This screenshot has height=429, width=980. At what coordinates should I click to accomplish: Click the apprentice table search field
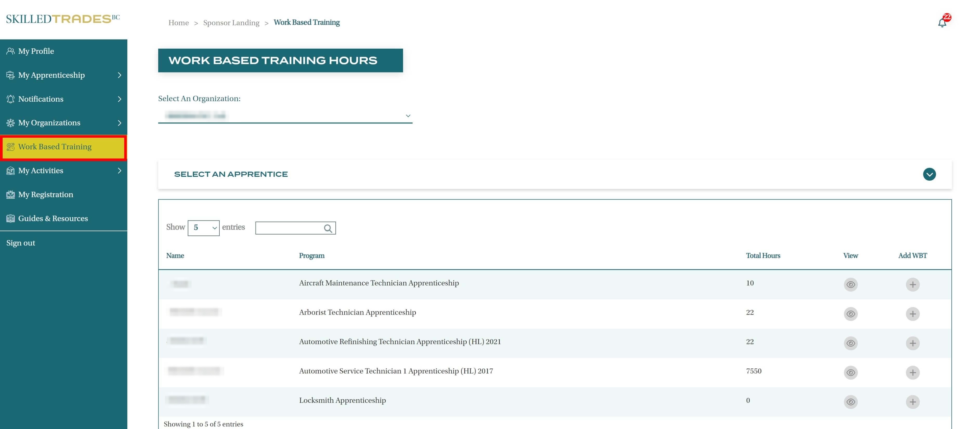point(289,228)
